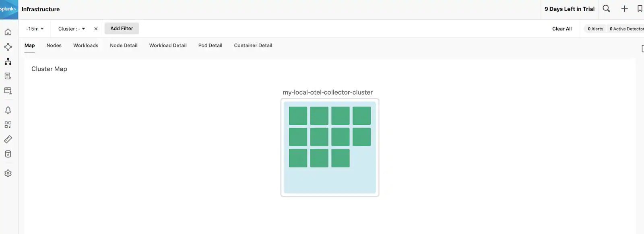Open Log Observer document icon in sidebar

point(8,76)
